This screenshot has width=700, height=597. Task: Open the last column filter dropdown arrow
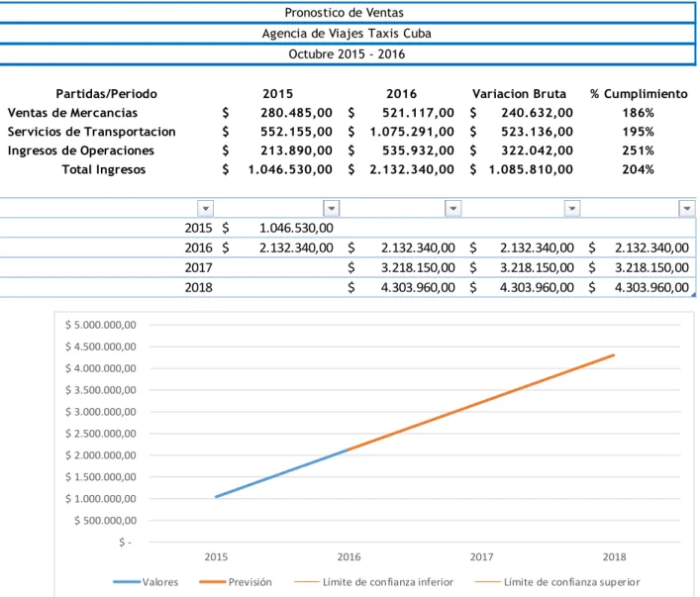(x=686, y=209)
